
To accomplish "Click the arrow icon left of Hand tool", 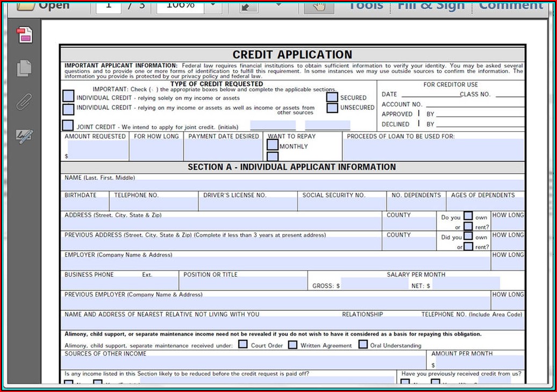I will (x=248, y=6).
